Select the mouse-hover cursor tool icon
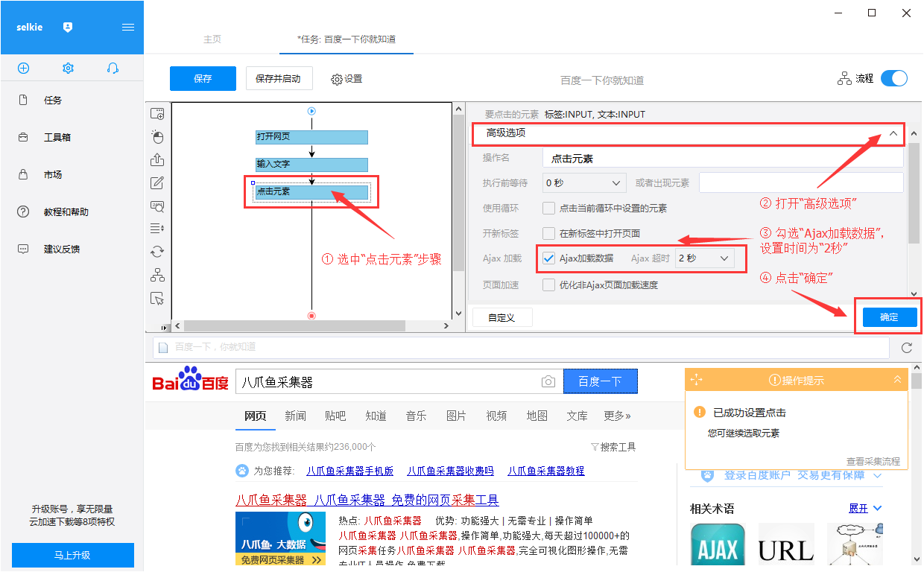The height and width of the screenshot is (572, 924). (157, 299)
